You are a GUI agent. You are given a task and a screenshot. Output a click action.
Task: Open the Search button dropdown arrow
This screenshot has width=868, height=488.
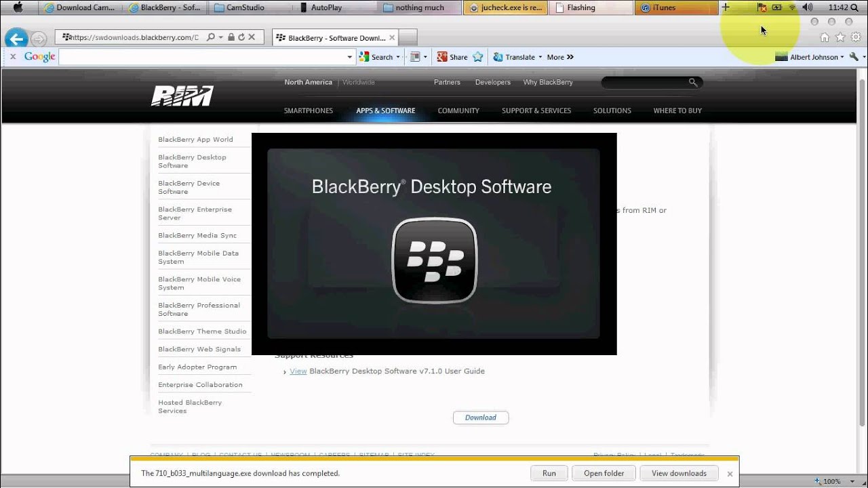pos(398,57)
